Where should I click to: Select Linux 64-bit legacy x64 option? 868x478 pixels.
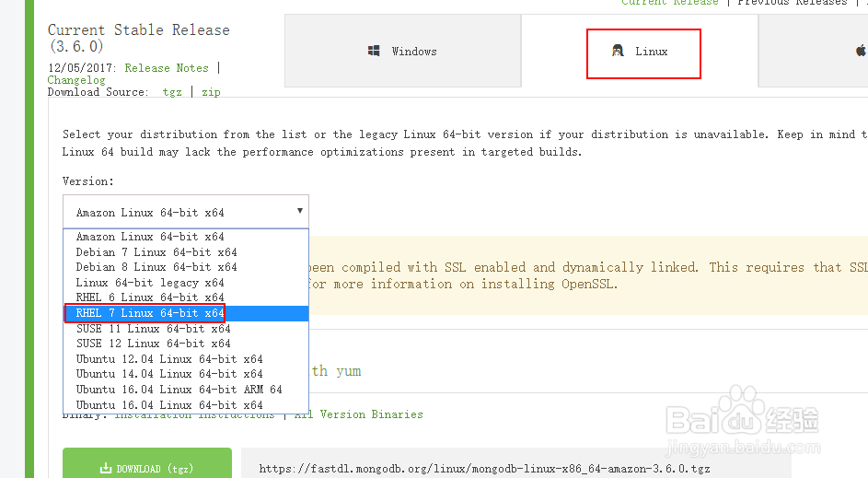point(150,283)
